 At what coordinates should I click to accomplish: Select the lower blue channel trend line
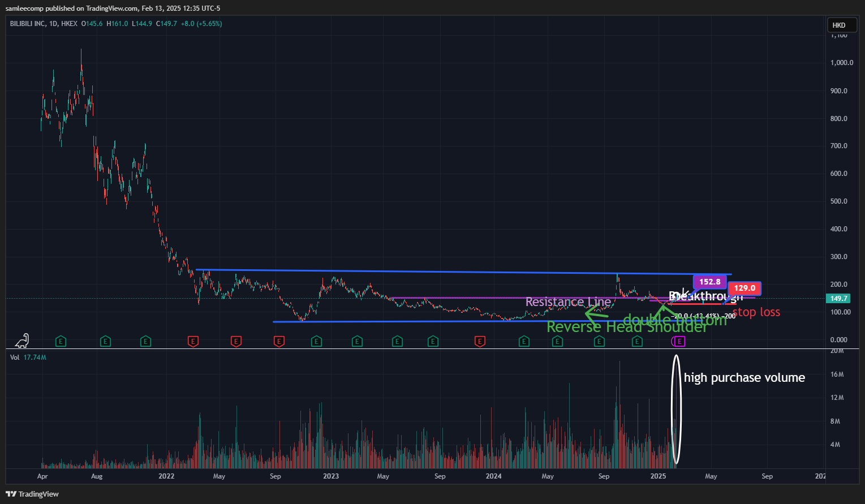(x=487, y=321)
